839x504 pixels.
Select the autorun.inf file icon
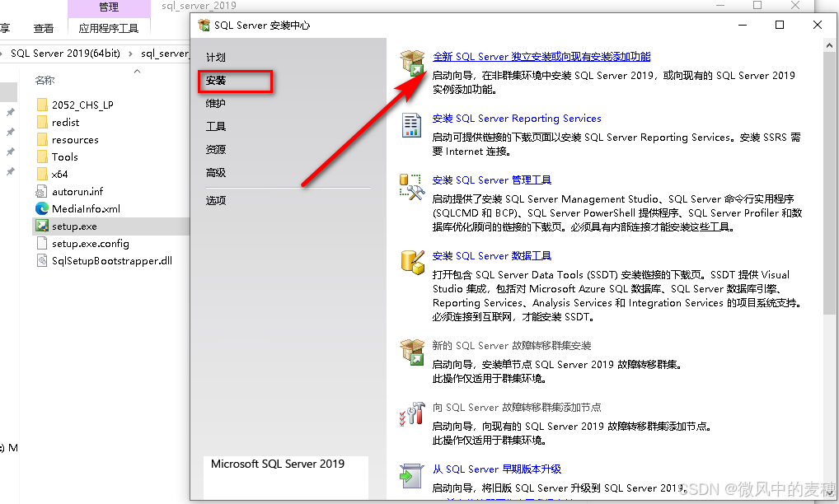(41, 191)
